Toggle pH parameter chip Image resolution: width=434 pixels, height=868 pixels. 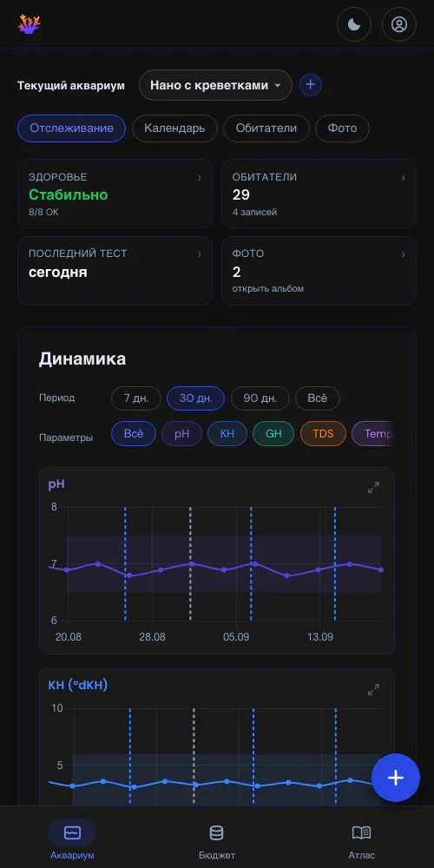[182, 433]
